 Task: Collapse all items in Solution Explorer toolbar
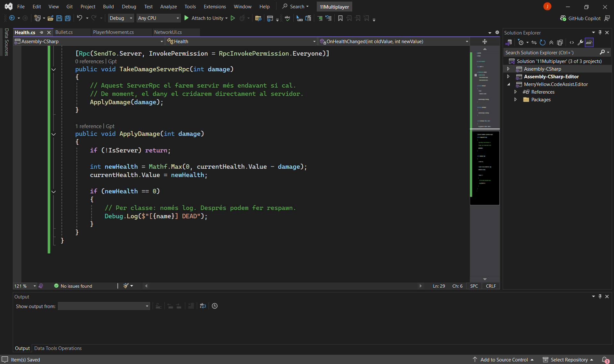click(x=551, y=43)
